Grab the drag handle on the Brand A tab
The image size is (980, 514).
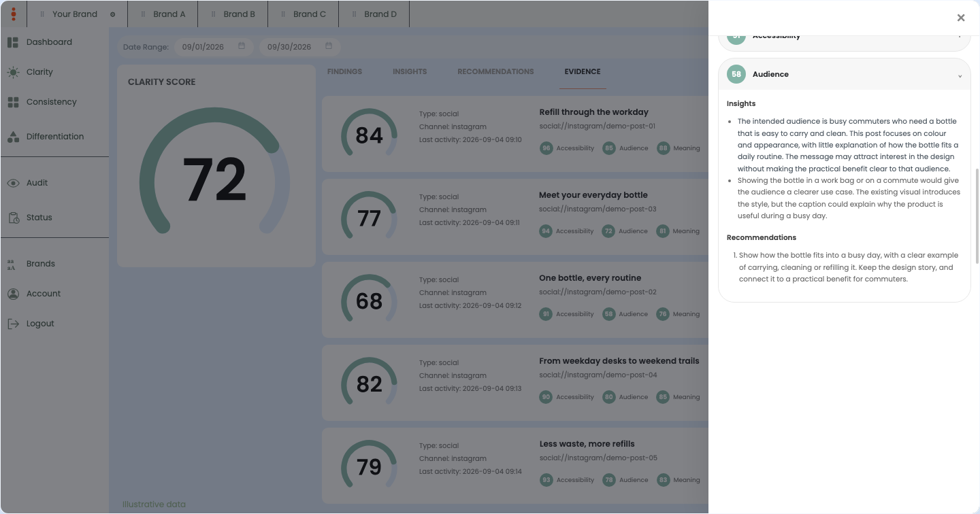pos(143,14)
